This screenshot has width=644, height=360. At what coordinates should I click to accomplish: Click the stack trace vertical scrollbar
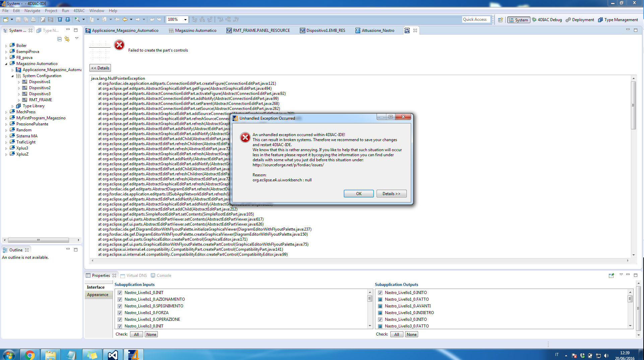coord(633,105)
